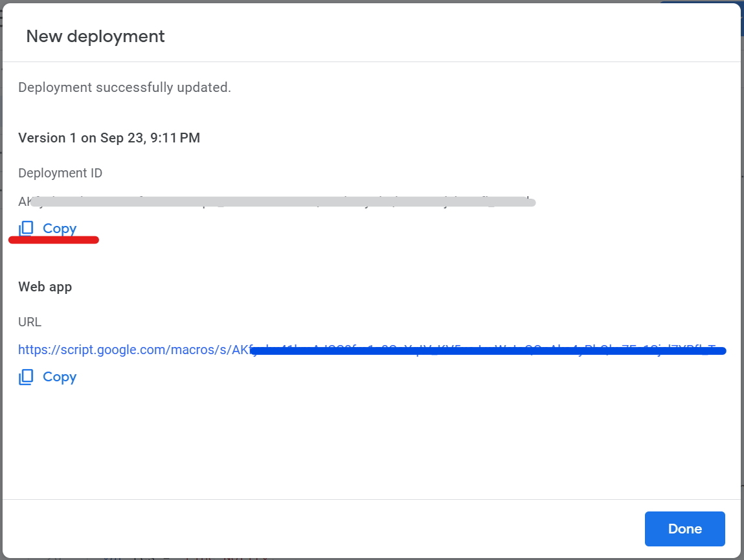Click the Deployment ID label
744x560 pixels.
[60, 173]
